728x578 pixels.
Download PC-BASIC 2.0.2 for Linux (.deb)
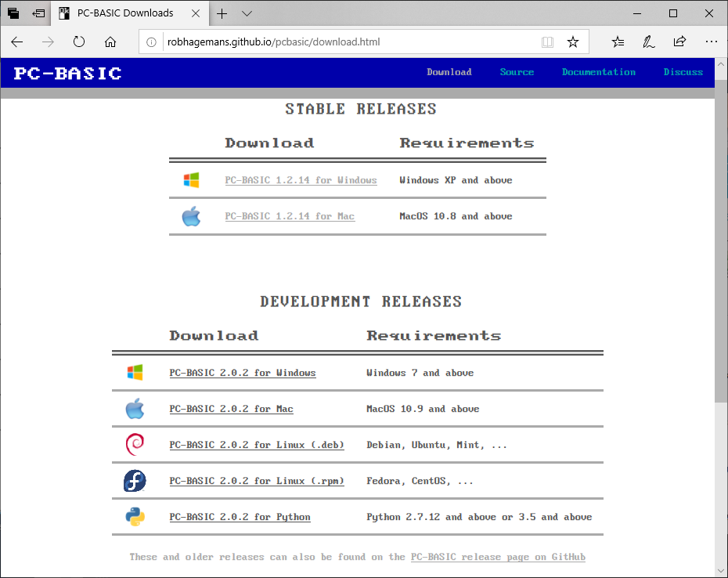click(x=257, y=445)
